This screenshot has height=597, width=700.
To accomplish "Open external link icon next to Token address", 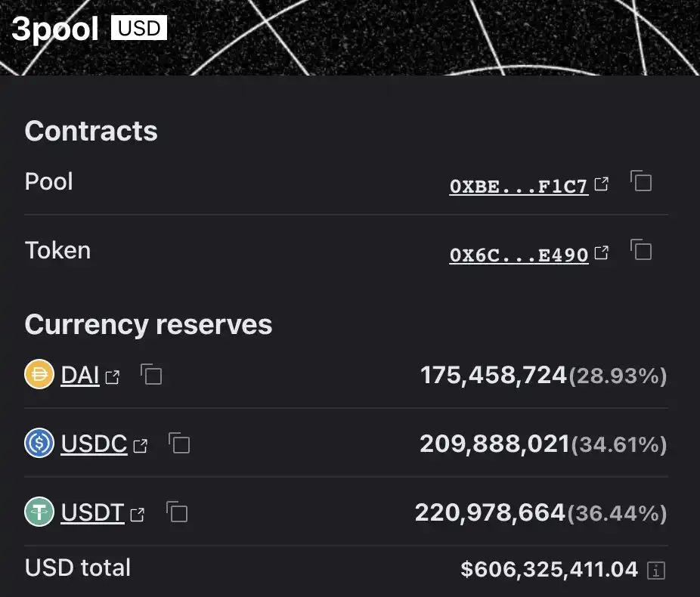I will tap(602, 253).
